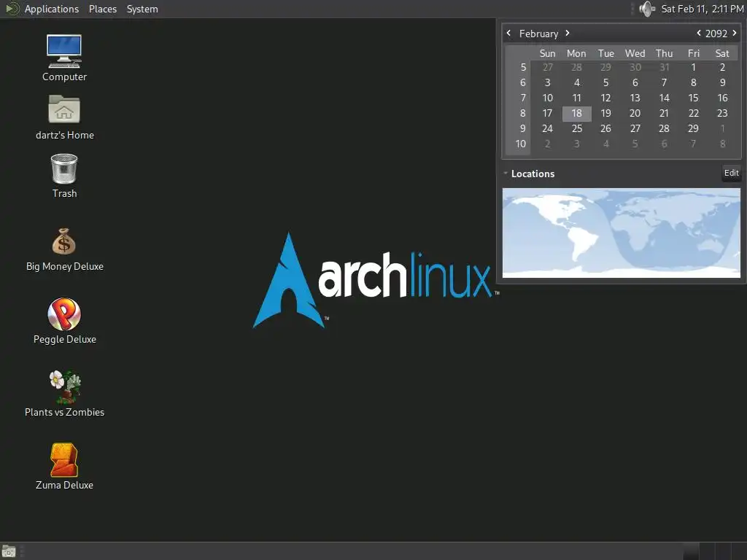Select day 29 in the calendar
This screenshot has height=560, width=747.
pyautogui.click(x=693, y=128)
